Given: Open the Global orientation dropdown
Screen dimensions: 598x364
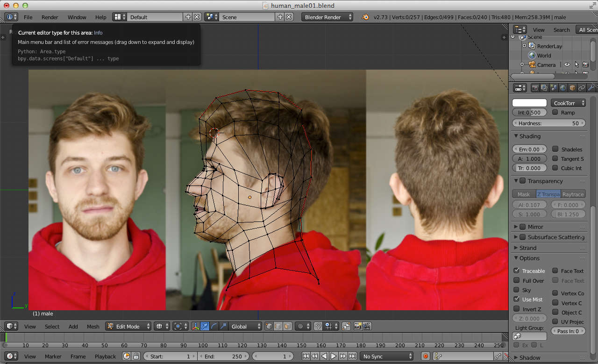Looking at the screenshot, I should (246, 326).
